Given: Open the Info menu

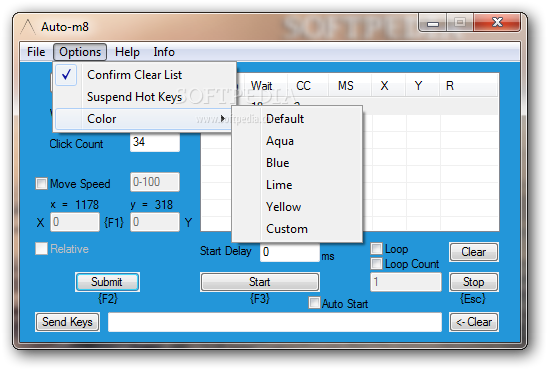Looking at the screenshot, I should 164,52.
